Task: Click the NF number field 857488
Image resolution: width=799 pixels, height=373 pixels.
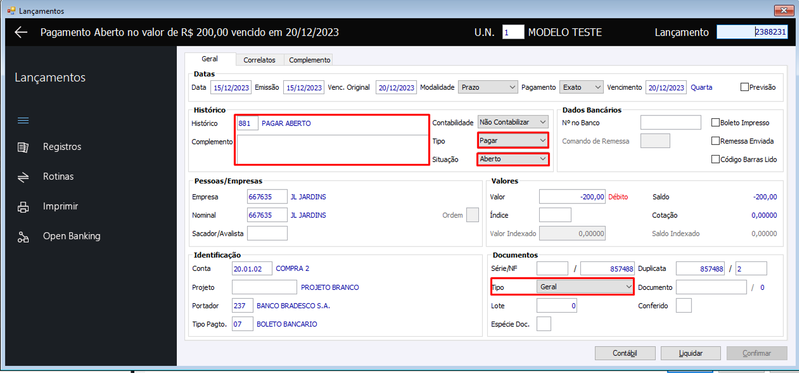Action: (607, 268)
